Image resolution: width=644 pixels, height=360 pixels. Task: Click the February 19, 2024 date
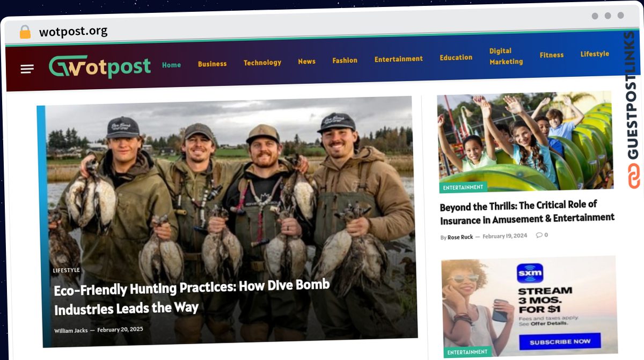pos(505,236)
